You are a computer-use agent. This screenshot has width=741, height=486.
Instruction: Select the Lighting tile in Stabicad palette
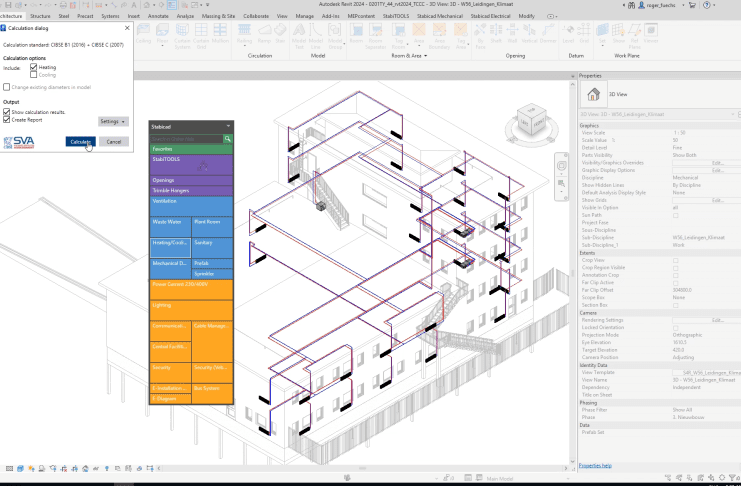tap(191, 305)
